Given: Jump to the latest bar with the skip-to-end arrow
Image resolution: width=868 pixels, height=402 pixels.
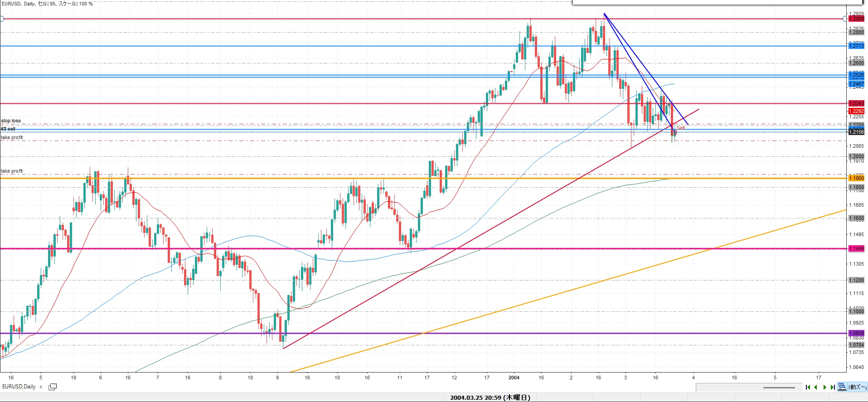Looking at the screenshot, I should tap(833, 387).
